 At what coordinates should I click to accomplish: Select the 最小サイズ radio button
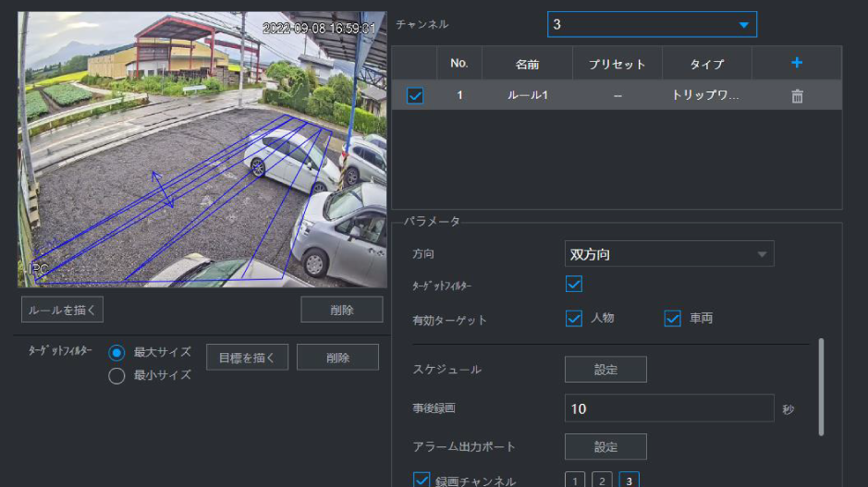(116, 375)
